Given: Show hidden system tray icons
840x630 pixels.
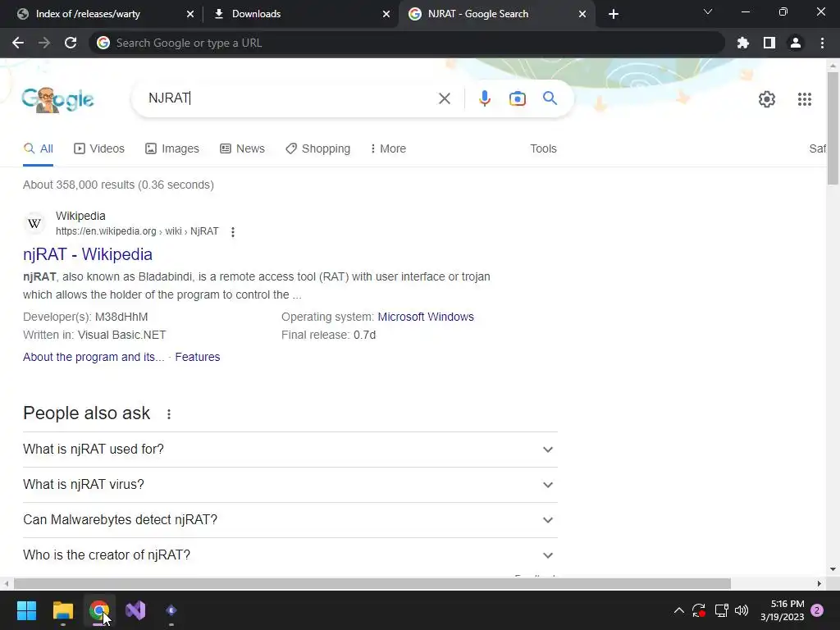Looking at the screenshot, I should (x=678, y=610).
